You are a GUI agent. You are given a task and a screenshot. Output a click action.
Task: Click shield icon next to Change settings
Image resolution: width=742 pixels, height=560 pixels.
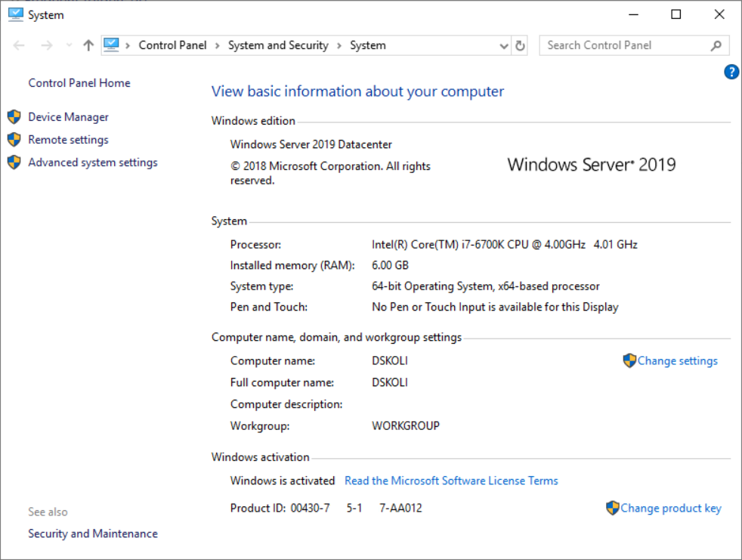coord(629,360)
